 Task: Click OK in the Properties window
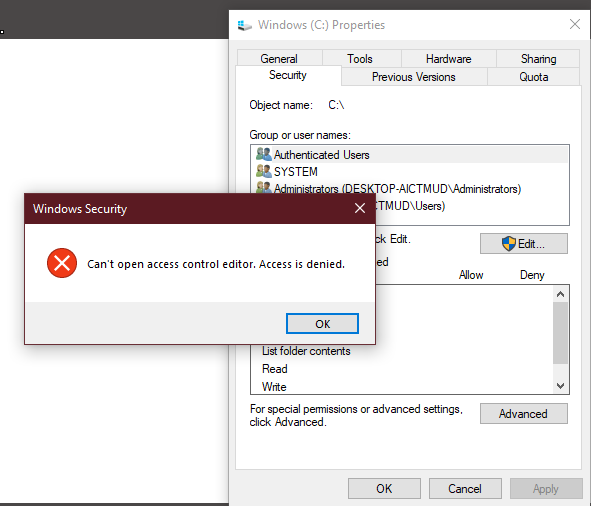click(384, 489)
